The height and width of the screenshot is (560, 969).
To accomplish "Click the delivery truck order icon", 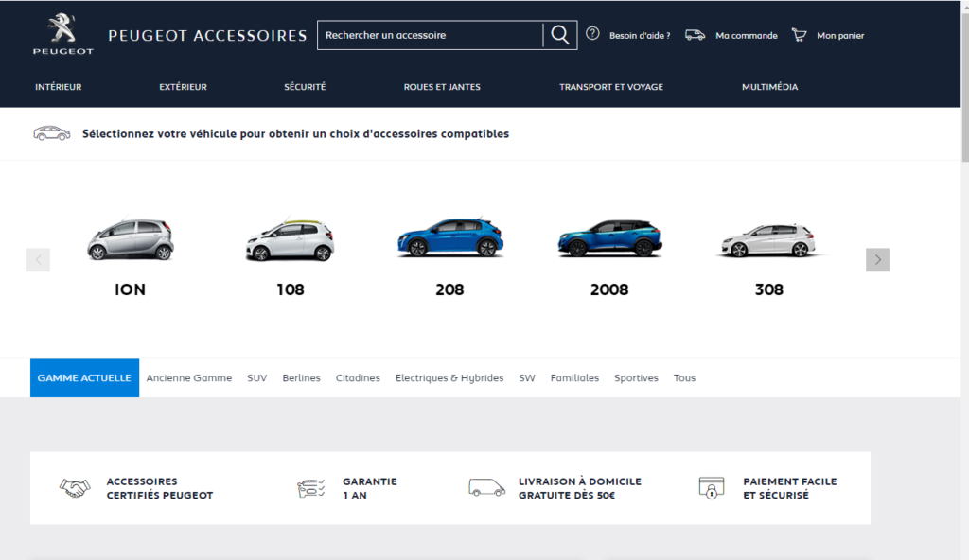I will pos(696,35).
